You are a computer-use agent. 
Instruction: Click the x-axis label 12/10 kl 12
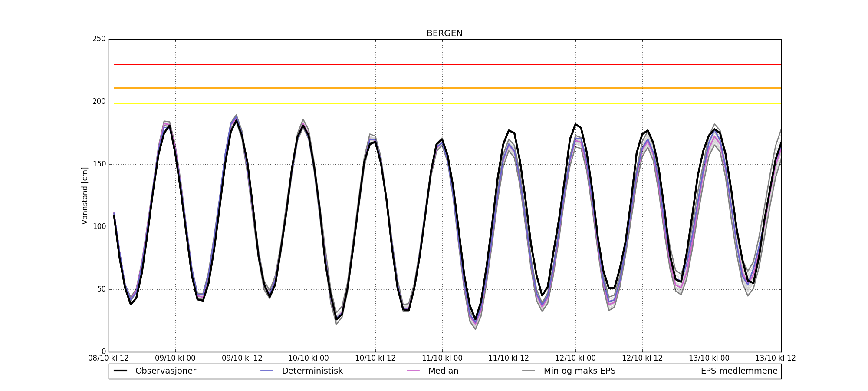click(642, 358)
